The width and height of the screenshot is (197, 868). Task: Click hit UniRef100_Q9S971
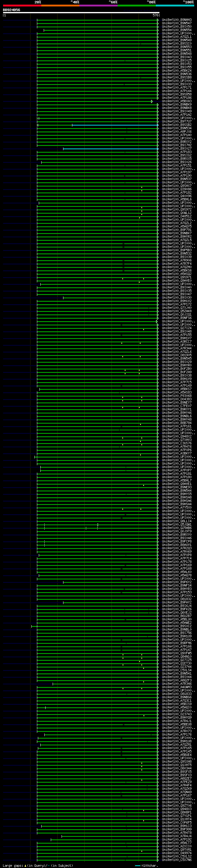(x=177, y=277)
